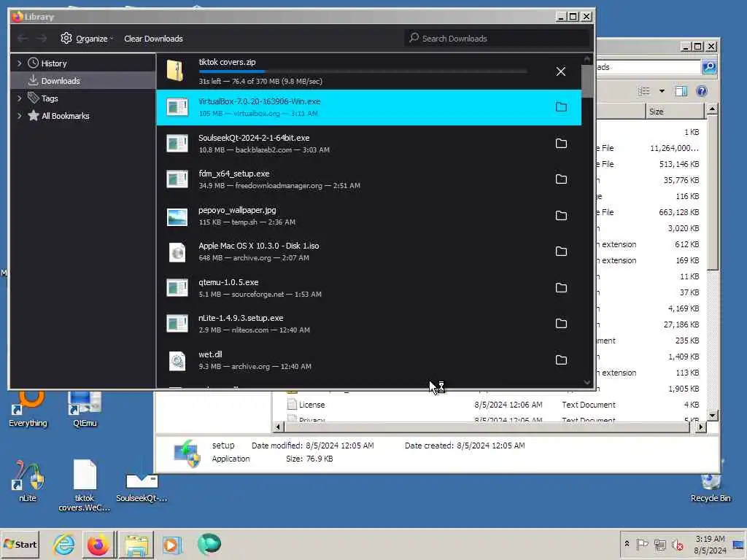The height and width of the screenshot is (560, 747).
Task: Open Explorer view options dropdown arrow
Action: click(x=662, y=91)
